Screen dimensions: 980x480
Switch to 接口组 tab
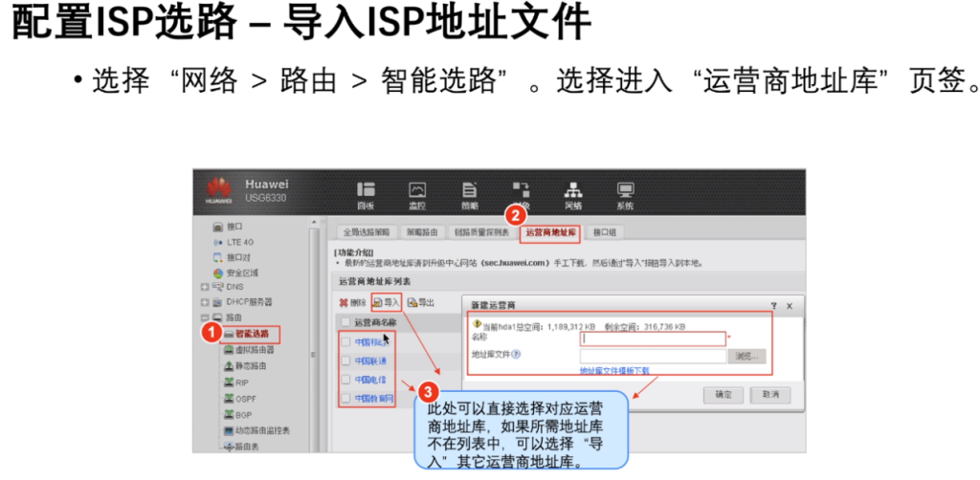coord(605,232)
